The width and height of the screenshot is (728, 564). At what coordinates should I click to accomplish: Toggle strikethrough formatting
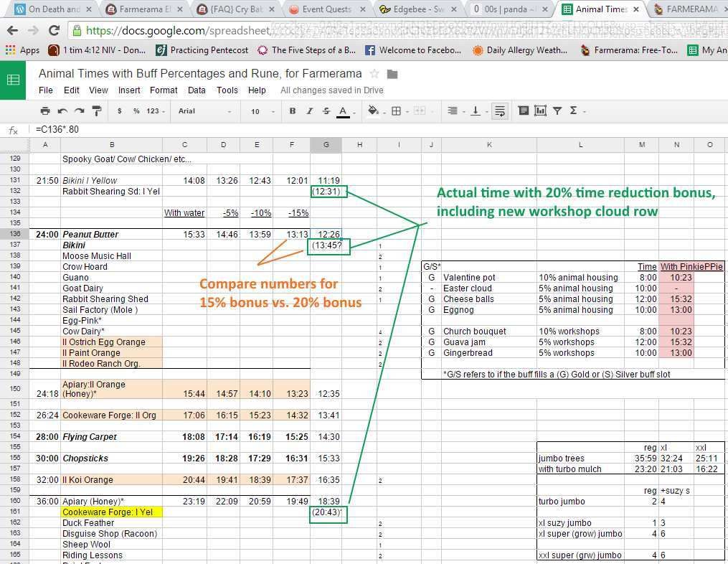pos(326,111)
